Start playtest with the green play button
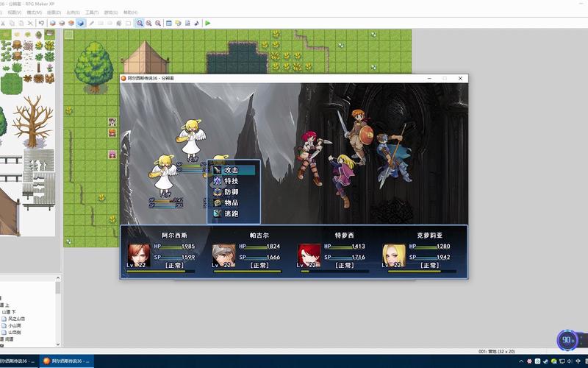This screenshot has height=368, width=588. click(208, 24)
